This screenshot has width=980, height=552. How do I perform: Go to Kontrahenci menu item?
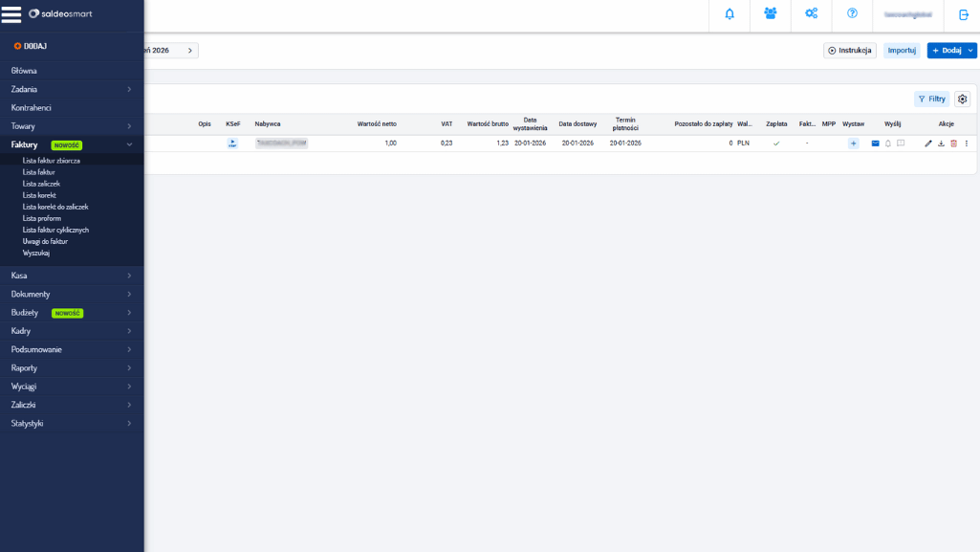pos(32,108)
